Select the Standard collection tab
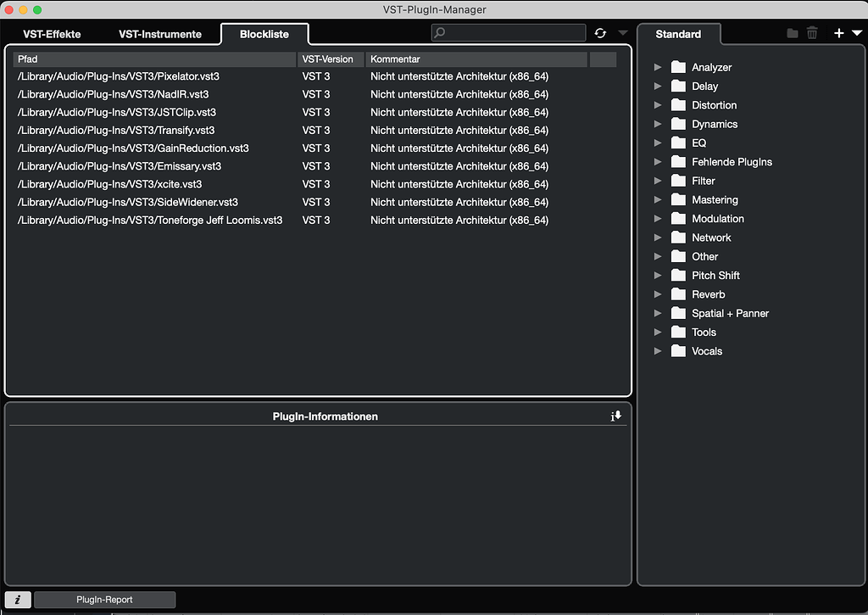Viewport: 868px width, 615px height. click(x=680, y=34)
